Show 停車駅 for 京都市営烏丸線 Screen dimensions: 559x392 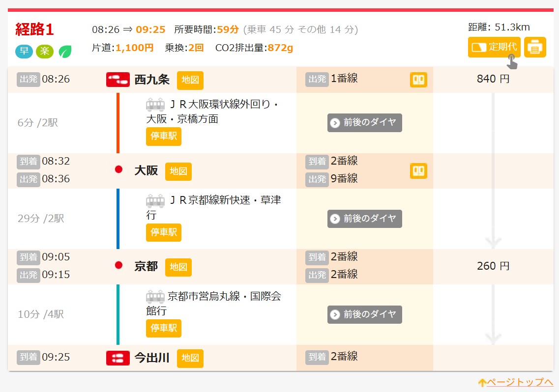(163, 328)
